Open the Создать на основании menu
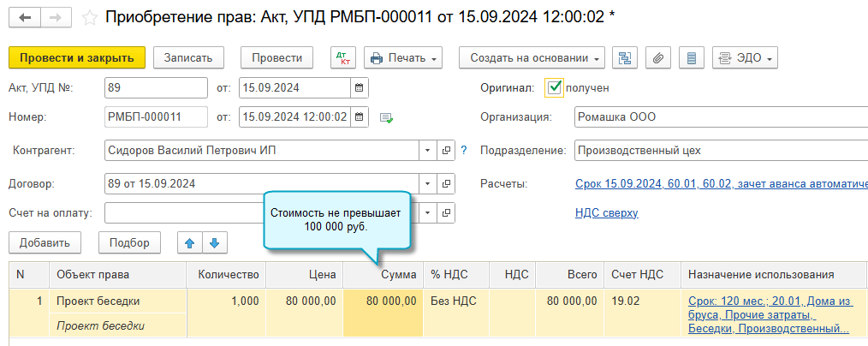Viewport: 868px width, 346px height. click(x=532, y=57)
